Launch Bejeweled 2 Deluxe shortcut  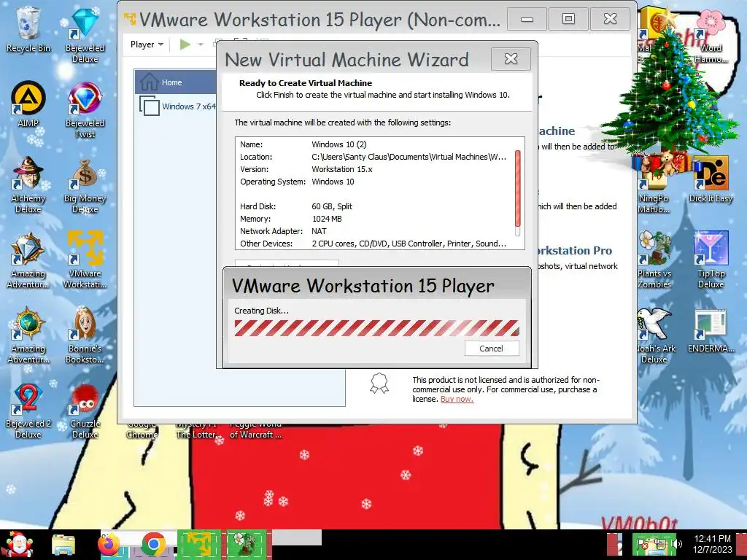(x=28, y=411)
